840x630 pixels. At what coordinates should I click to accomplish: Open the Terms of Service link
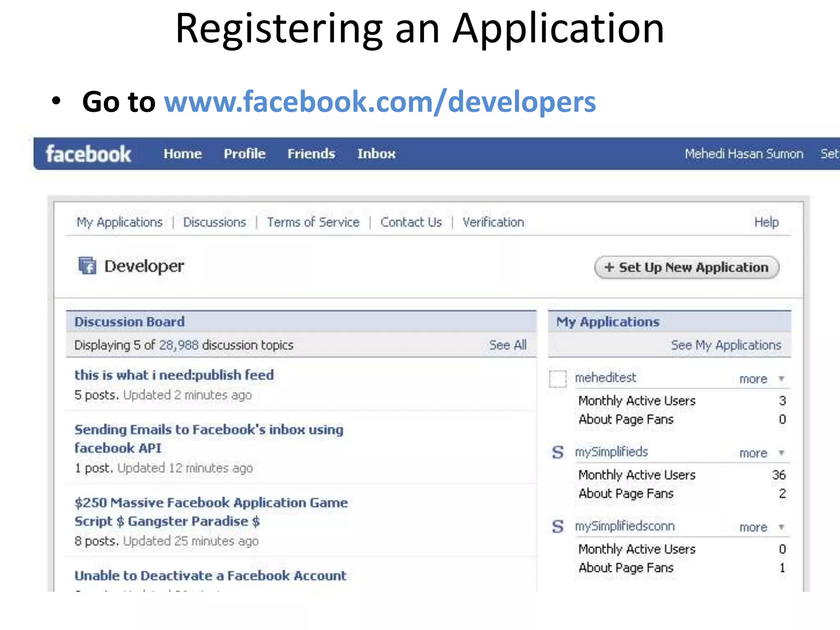pos(313,222)
